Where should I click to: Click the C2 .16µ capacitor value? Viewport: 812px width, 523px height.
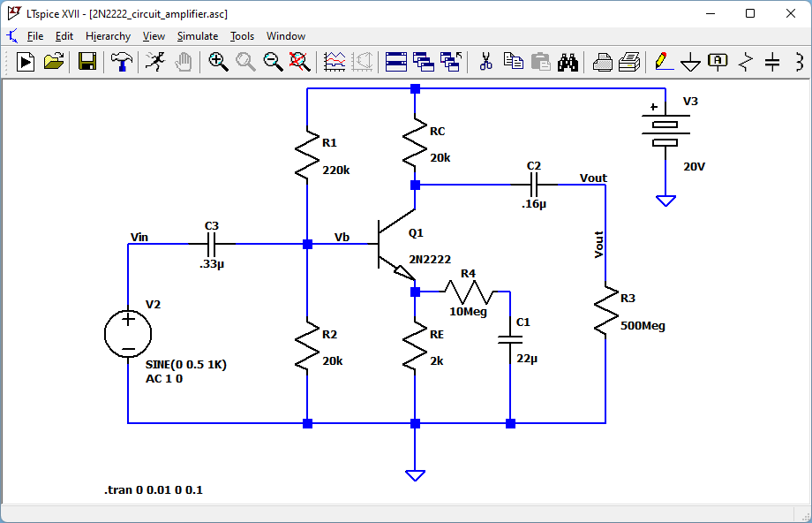(x=534, y=204)
